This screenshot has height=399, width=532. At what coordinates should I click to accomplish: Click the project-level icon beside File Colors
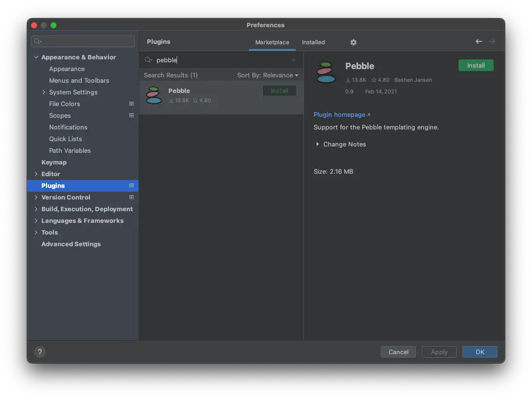click(x=131, y=104)
